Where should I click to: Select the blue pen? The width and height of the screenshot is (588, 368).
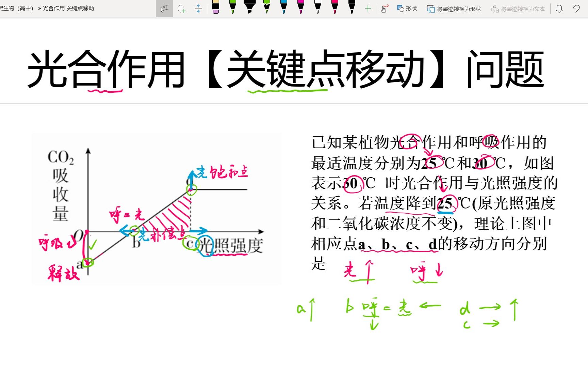(x=284, y=7)
